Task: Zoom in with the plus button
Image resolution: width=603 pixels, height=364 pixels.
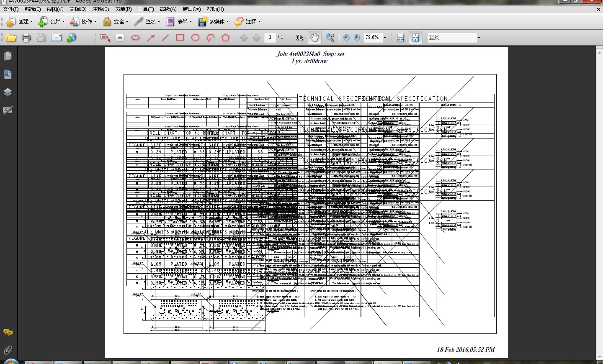Action: tap(357, 38)
